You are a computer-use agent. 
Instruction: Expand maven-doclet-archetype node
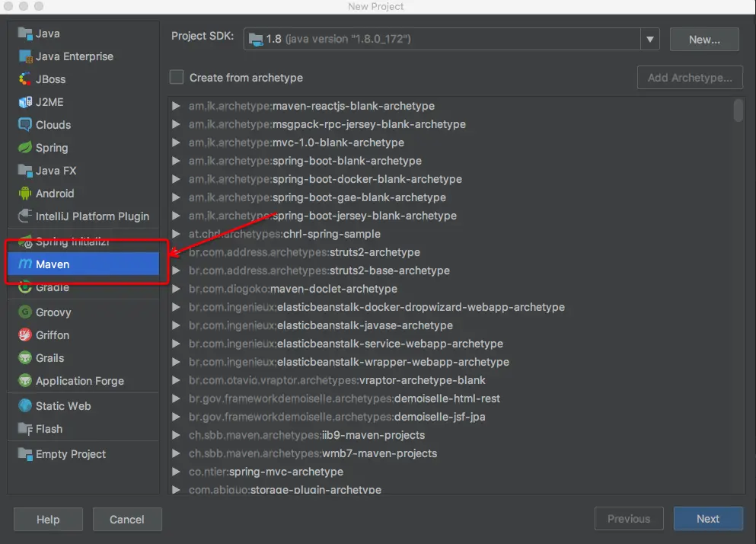click(176, 289)
